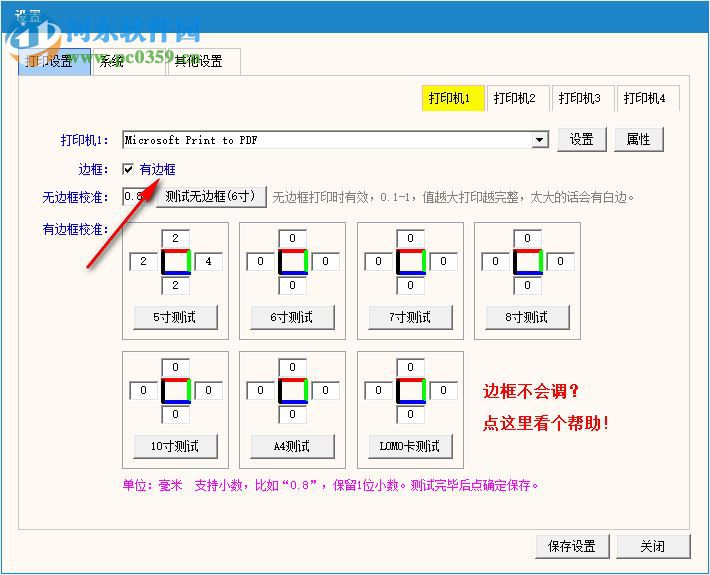Screen dimensions: 710x575
Task: Click left margin field of 7寸 panel
Action: pyautogui.click(x=378, y=261)
